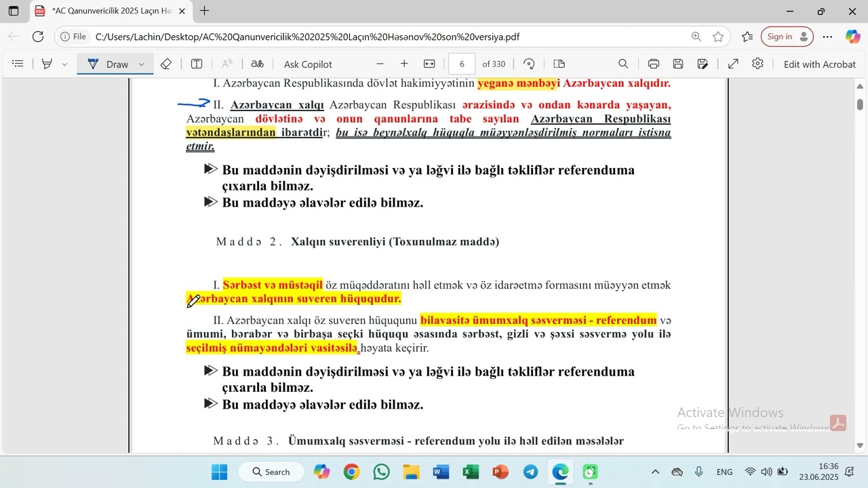Viewport: 868px width, 488px height.
Task: Enter full screen mode
Action: [733, 64]
